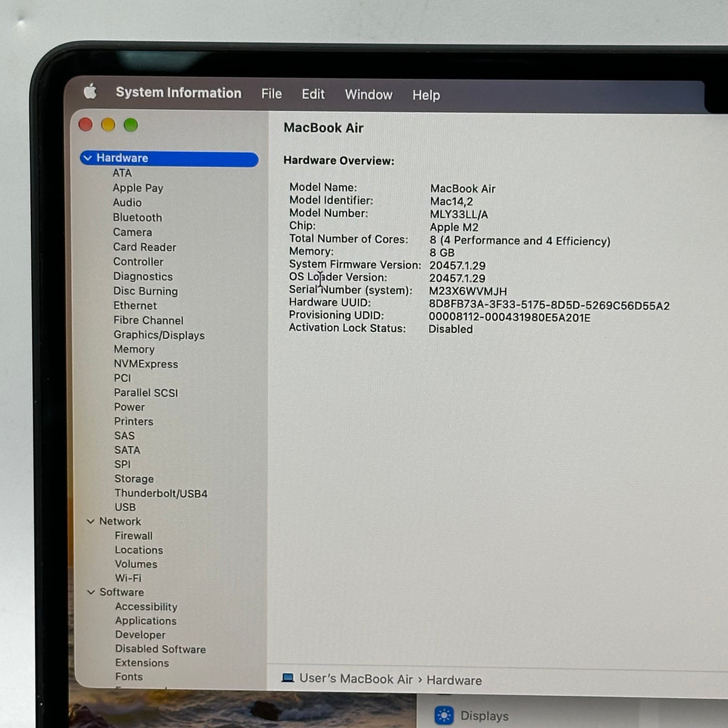
Task: Click the computer icon in path bar
Action: tap(288, 678)
